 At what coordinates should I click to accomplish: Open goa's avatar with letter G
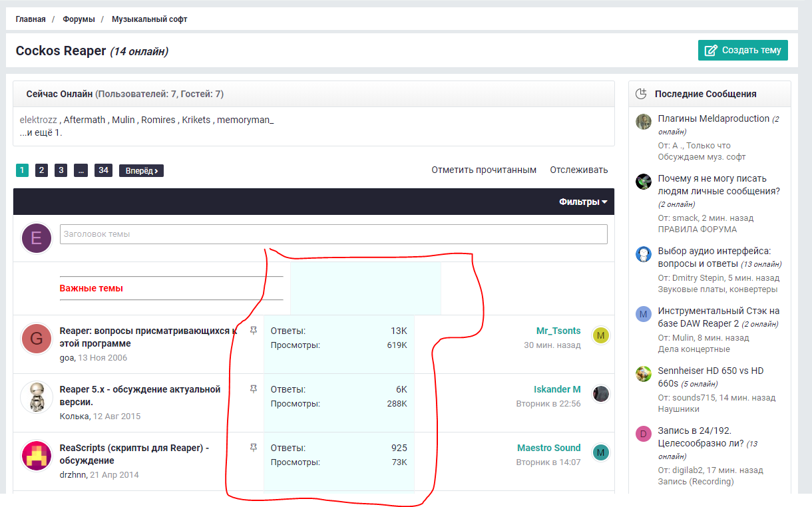click(37, 339)
